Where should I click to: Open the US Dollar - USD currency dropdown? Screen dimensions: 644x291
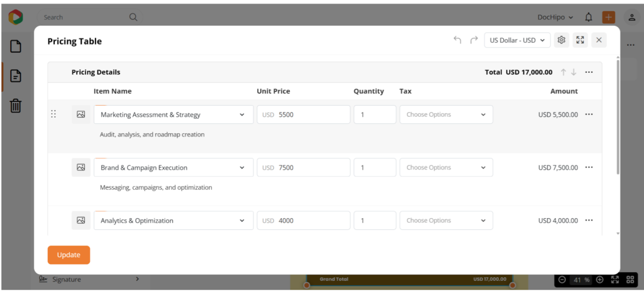[517, 40]
